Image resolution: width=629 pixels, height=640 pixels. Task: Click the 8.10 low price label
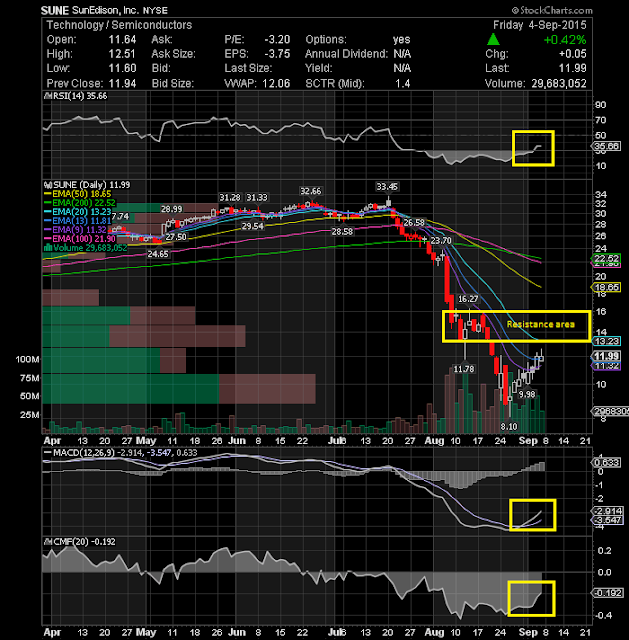509,427
